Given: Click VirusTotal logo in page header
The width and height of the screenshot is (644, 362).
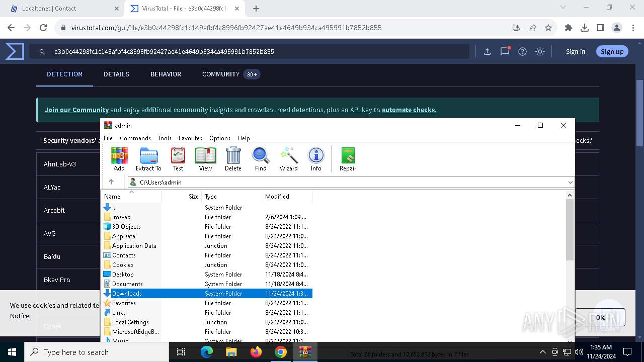Looking at the screenshot, I should 15,51.
